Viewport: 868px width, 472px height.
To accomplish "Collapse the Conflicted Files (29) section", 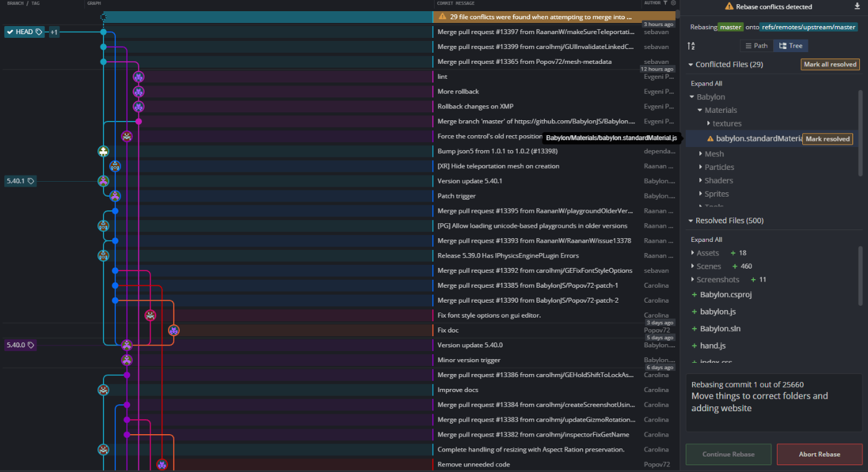I will pos(691,65).
